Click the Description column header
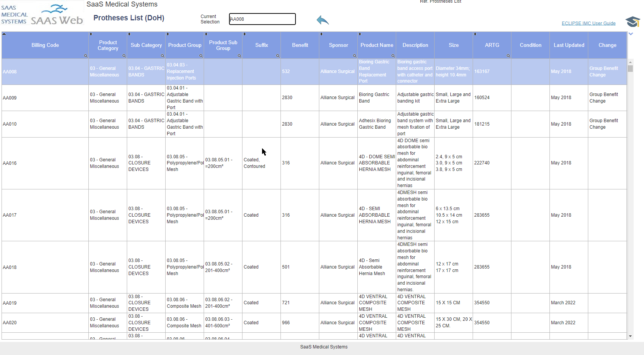Screen dimensions: 644x355 (415, 45)
